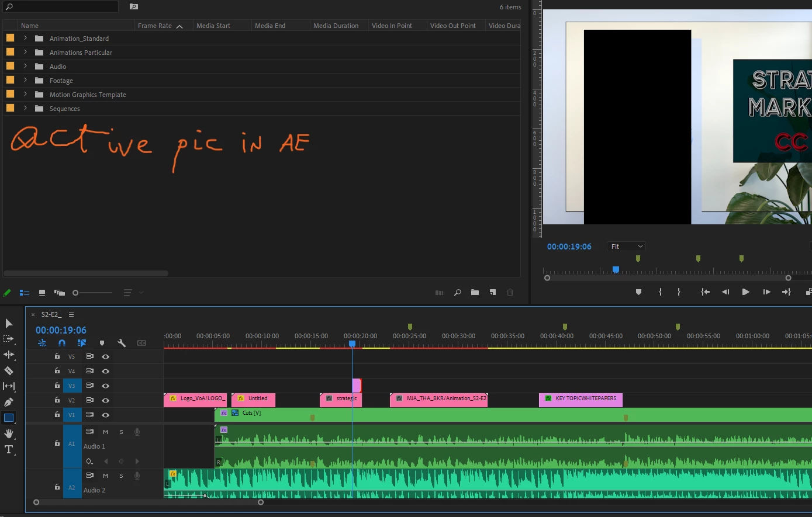812x517 pixels.
Task: Toggle closed captions track button
Action: click(141, 343)
